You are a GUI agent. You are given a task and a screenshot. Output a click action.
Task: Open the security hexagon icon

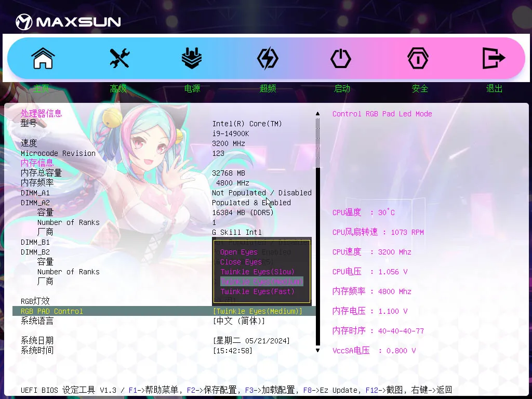(x=418, y=58)
